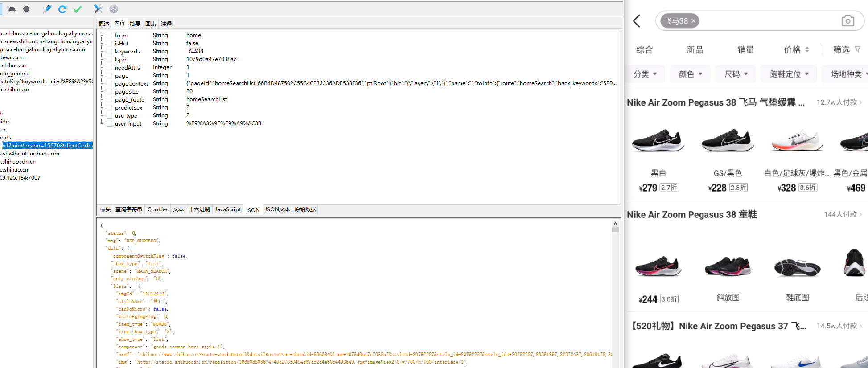Switch to the 内容 tab
Viewport: 868px width, 368px height.
point(119,23)
